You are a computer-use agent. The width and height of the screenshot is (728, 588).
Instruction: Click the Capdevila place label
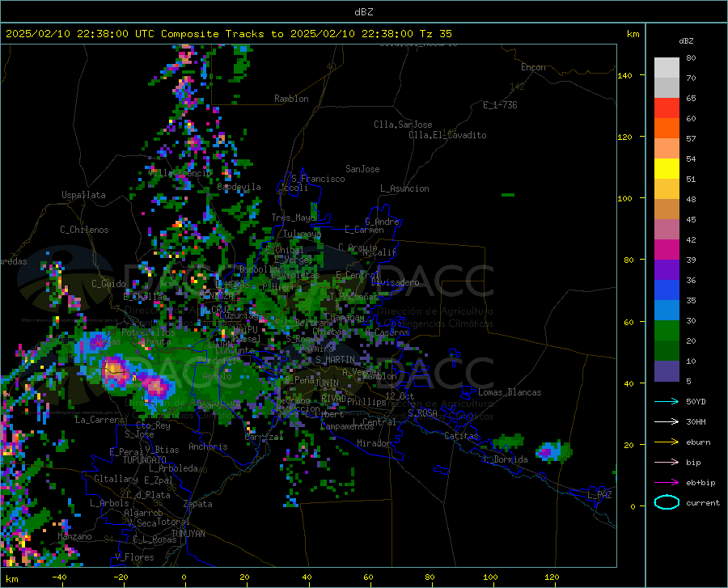point(239,187)
